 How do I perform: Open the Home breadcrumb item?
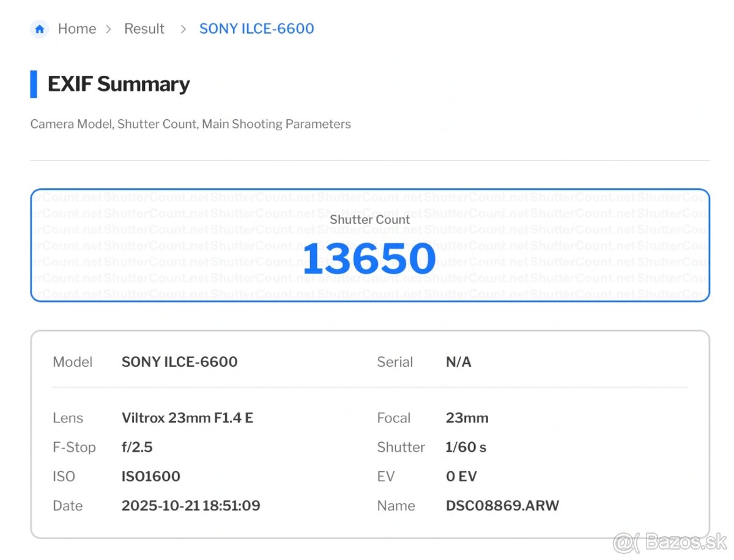77,28
